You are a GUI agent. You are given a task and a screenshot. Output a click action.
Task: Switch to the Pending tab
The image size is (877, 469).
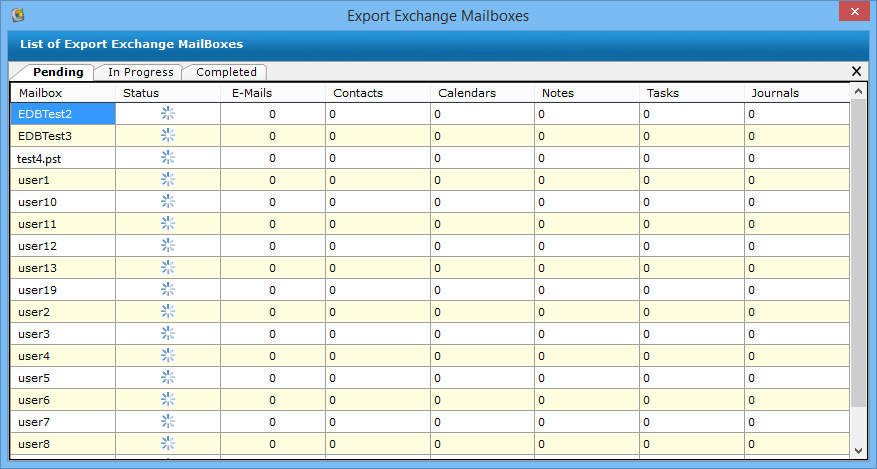(x=58, y=72)
